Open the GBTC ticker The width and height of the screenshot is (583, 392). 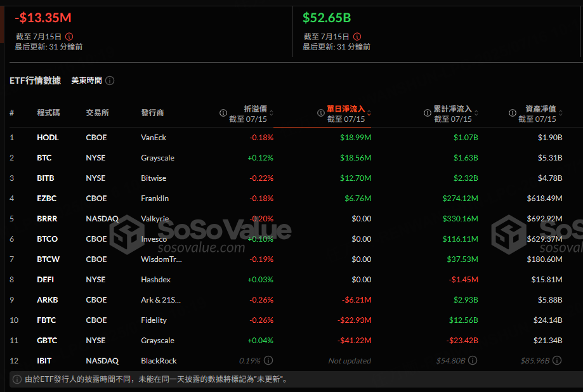point(47,340)
